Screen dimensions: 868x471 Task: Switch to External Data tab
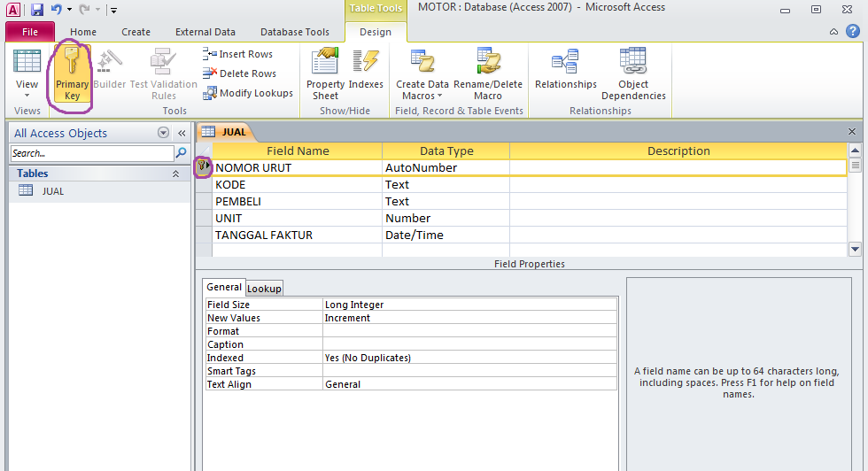205,32
